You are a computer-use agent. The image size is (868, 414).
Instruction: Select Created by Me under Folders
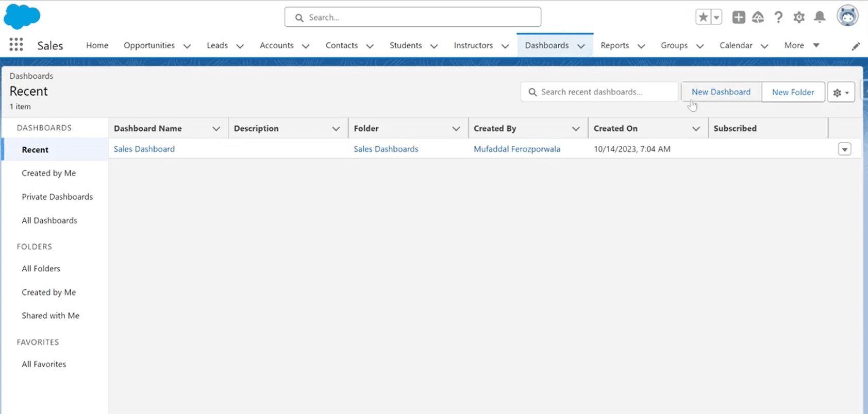(x=49, y=292)
